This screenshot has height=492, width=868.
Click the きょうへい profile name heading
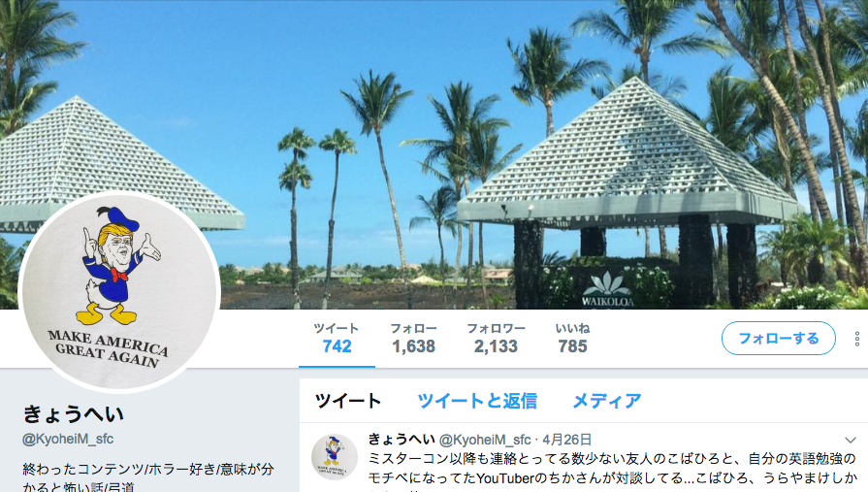73,414
